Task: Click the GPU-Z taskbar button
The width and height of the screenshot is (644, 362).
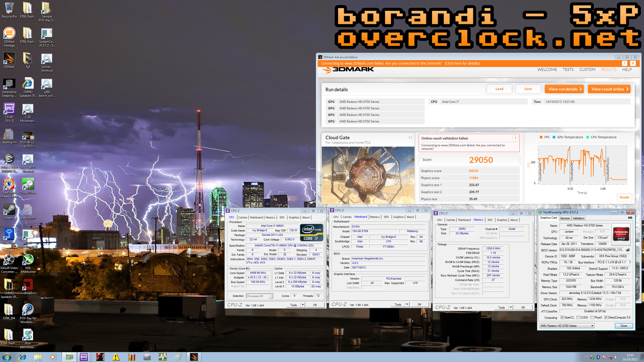Action: click(x=69, y=357)
